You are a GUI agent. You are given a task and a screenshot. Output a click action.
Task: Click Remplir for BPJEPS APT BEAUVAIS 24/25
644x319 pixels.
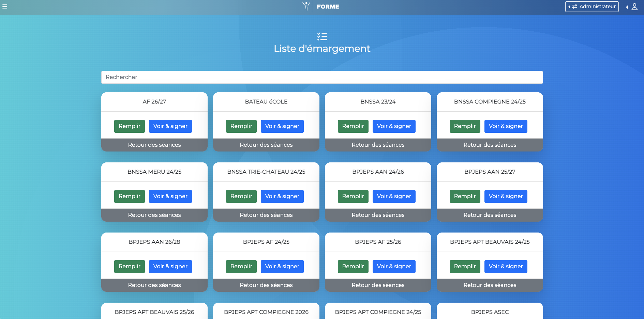(465, 267)
